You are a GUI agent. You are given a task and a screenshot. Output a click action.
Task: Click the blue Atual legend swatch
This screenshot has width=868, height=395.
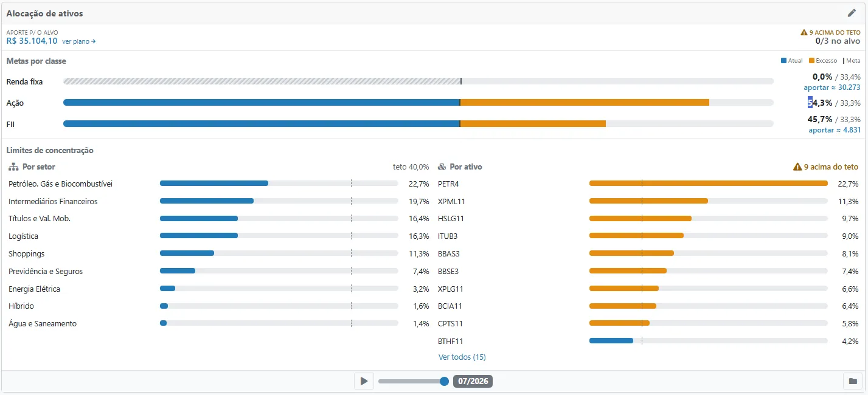pos(783,61)
